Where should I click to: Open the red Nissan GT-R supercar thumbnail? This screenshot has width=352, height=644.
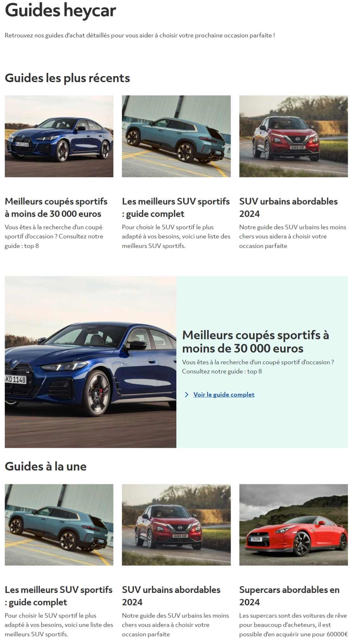click(x=293, y=525)
